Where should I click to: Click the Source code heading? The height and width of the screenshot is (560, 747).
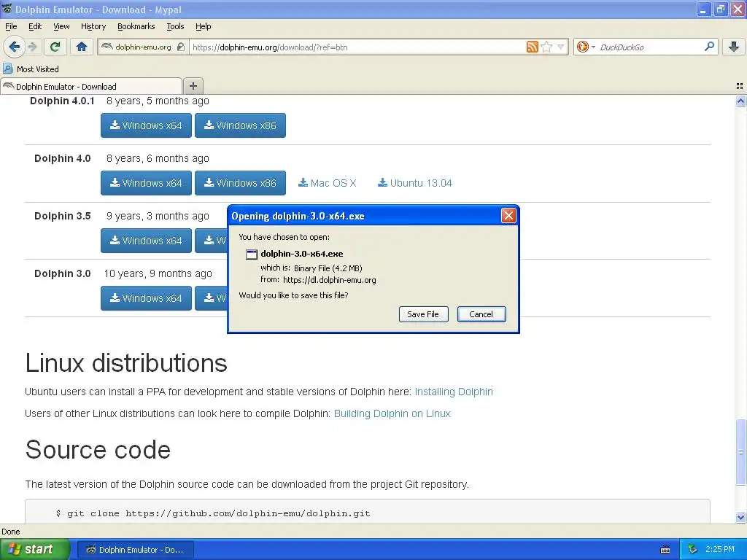click(98, 449)
